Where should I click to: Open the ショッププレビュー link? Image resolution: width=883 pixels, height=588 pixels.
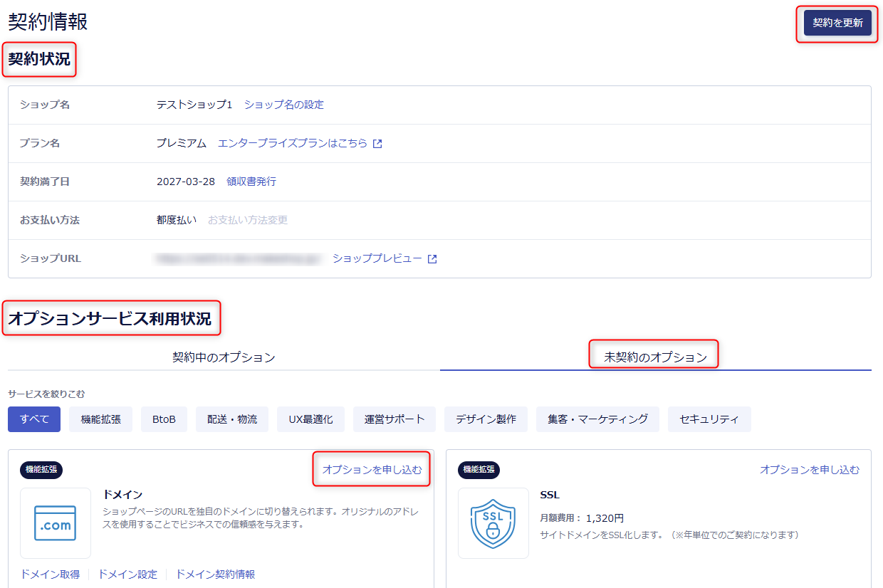tap(377, 258)
